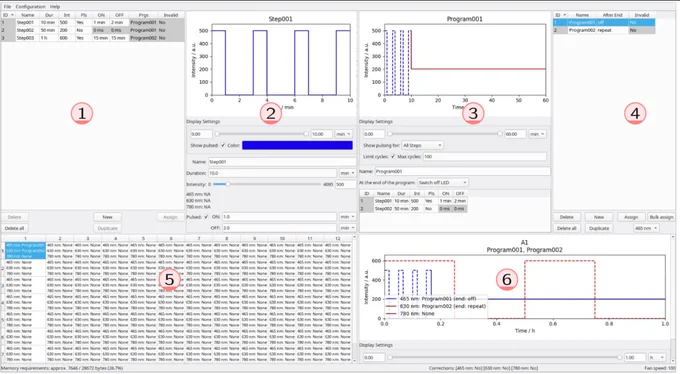The image size is (680, 374).
Task: Open the Program001 plot time unit dropdown
Action: coord(537,134)
